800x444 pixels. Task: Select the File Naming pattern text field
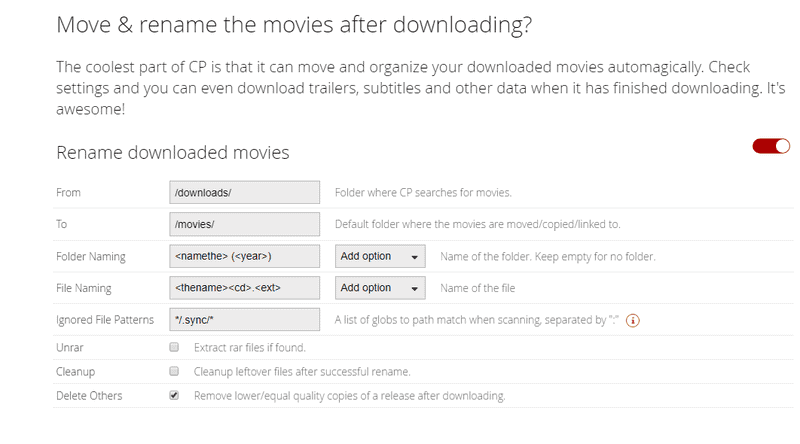click(245, 288)
